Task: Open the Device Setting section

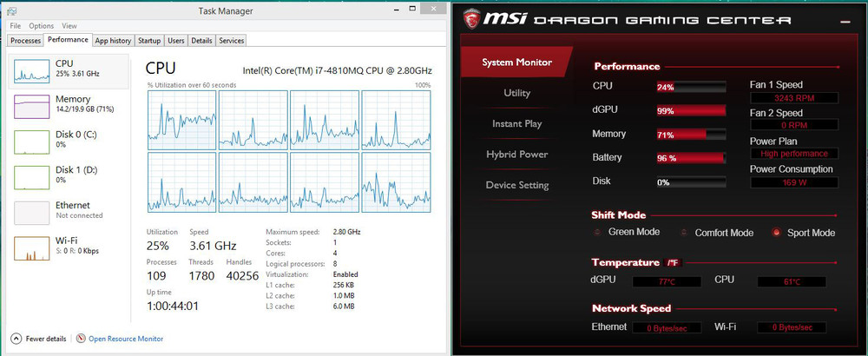Action: coord(516,185)
